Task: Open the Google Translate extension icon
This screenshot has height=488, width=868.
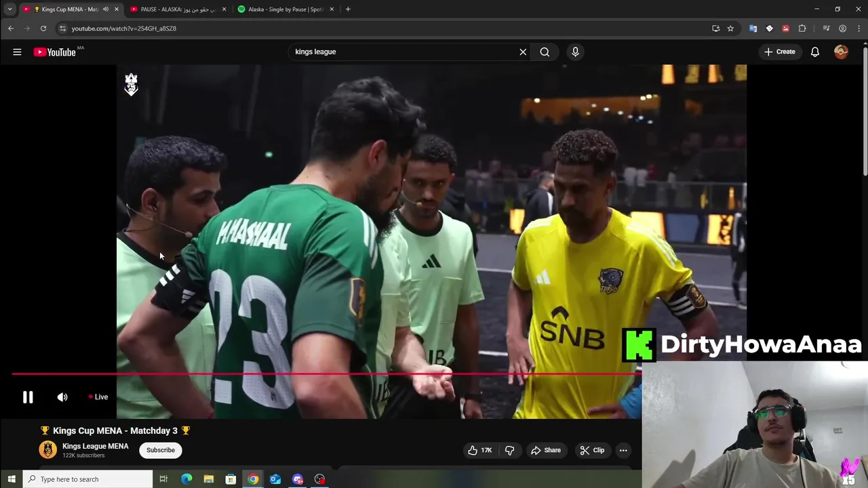Action: pos(753,28)
